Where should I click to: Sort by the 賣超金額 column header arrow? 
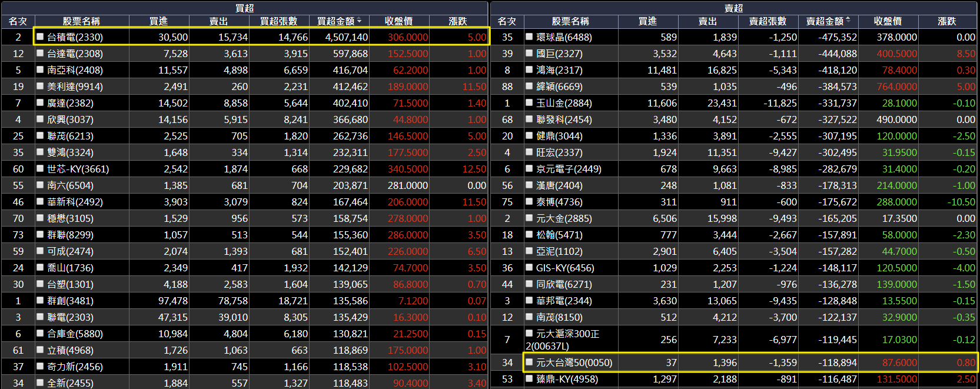click(848, 21)
